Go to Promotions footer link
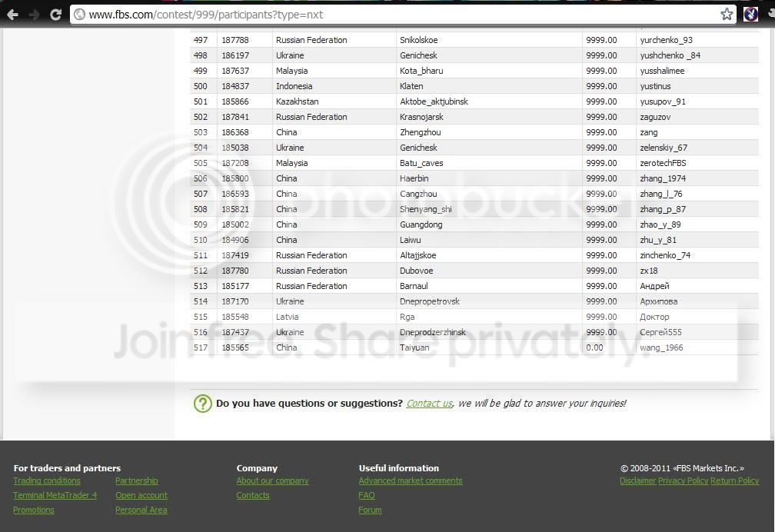 (x=34, y=510)
